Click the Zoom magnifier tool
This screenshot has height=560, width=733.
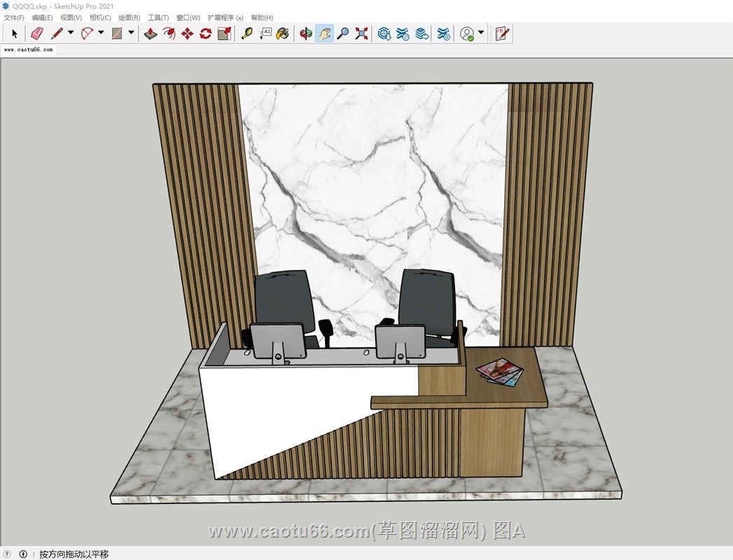coord(343,33)
